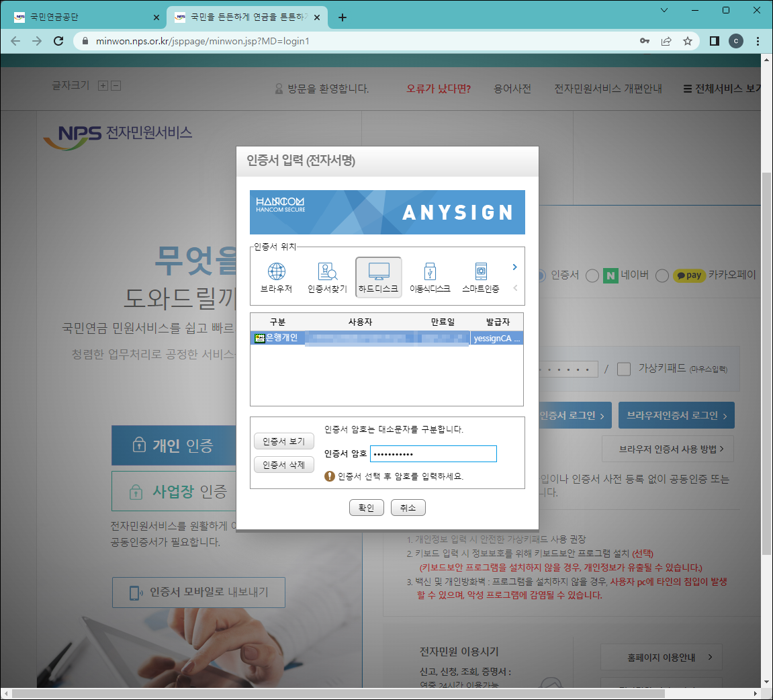Screen dimensions: 773x700
Task: Select the 인증서찾기 certificate search icon
Action: click(x=328, y=276)
